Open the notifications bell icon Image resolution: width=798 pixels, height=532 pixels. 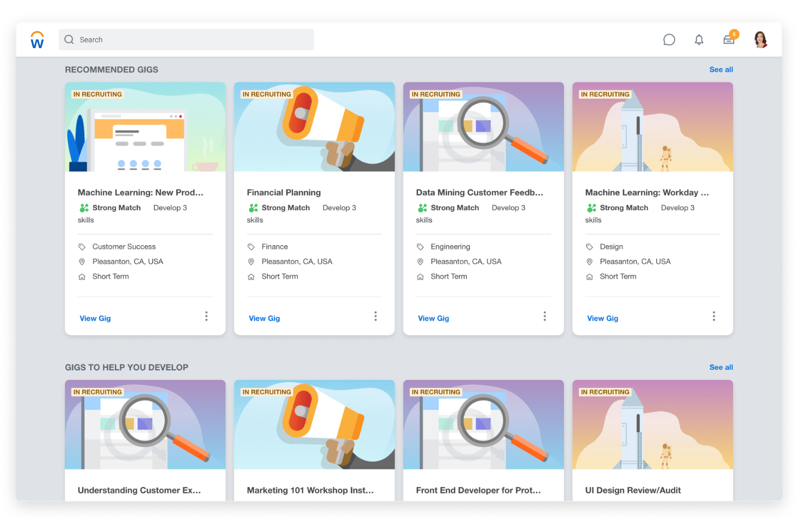[699, 40]
